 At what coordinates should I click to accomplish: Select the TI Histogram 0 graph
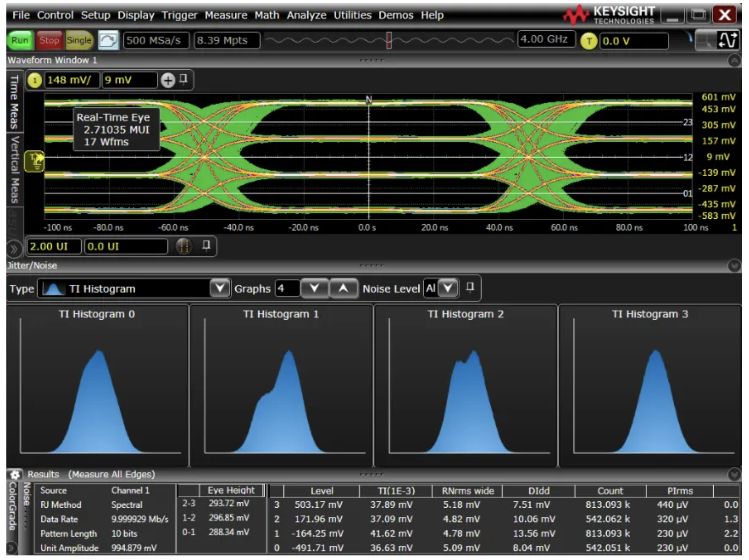(97, 386)
